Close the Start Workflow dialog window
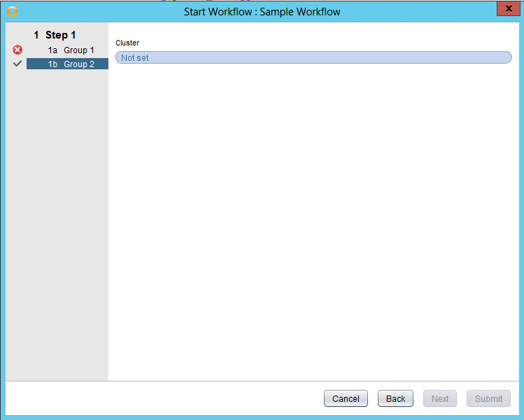 (507, 8)
